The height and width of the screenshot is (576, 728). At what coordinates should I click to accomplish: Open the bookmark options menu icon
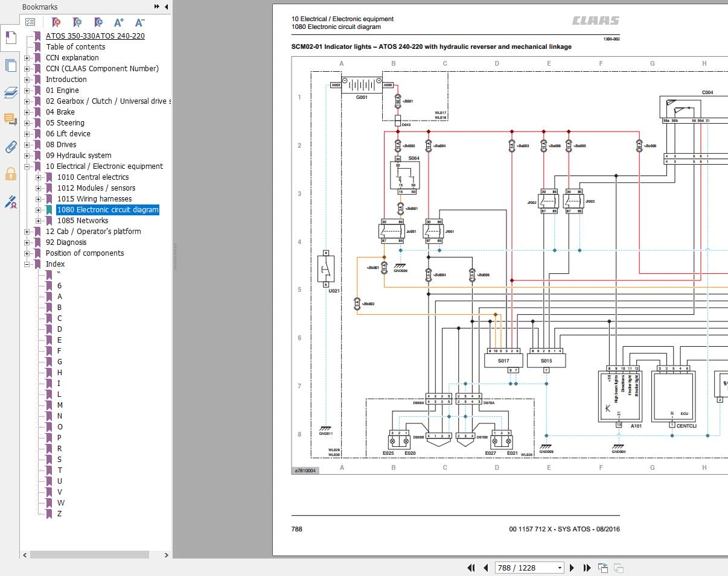30,22
